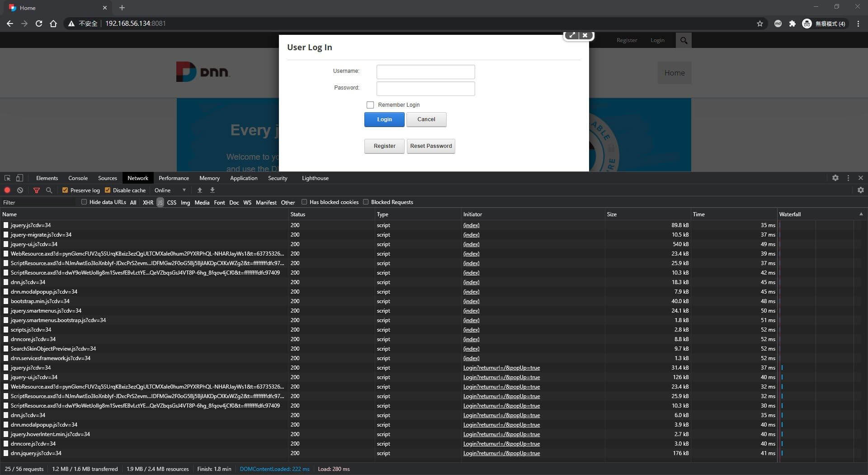The image size is (868, 475).
Task: Open the Online throttling dropdown
Action: 170,190
